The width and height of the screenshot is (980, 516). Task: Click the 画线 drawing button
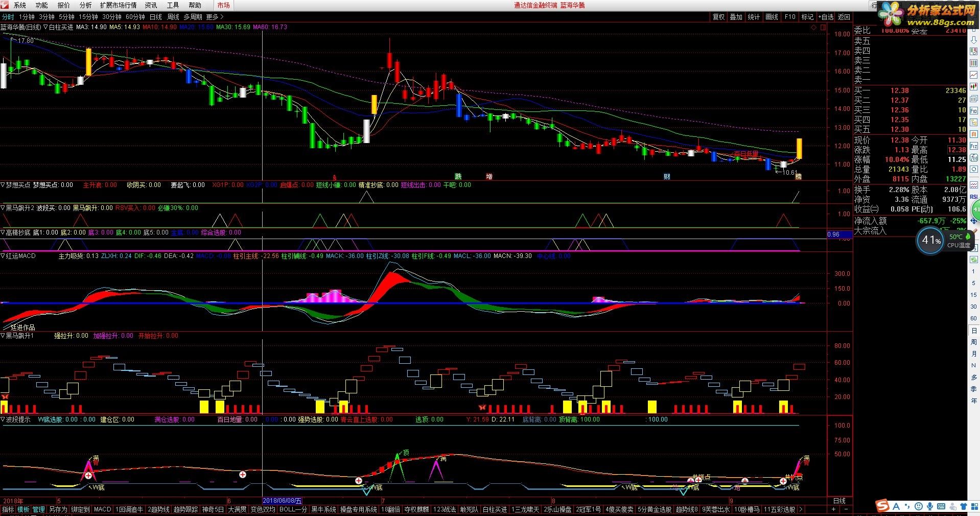pos(772,17)
